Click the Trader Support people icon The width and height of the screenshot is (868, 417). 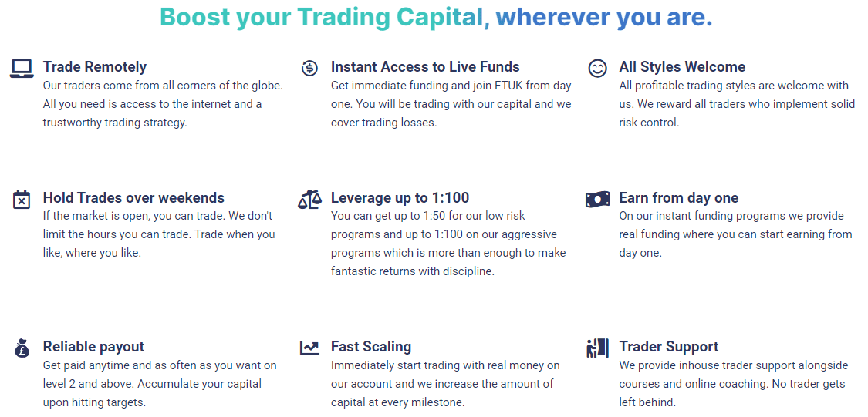(597, 348)
